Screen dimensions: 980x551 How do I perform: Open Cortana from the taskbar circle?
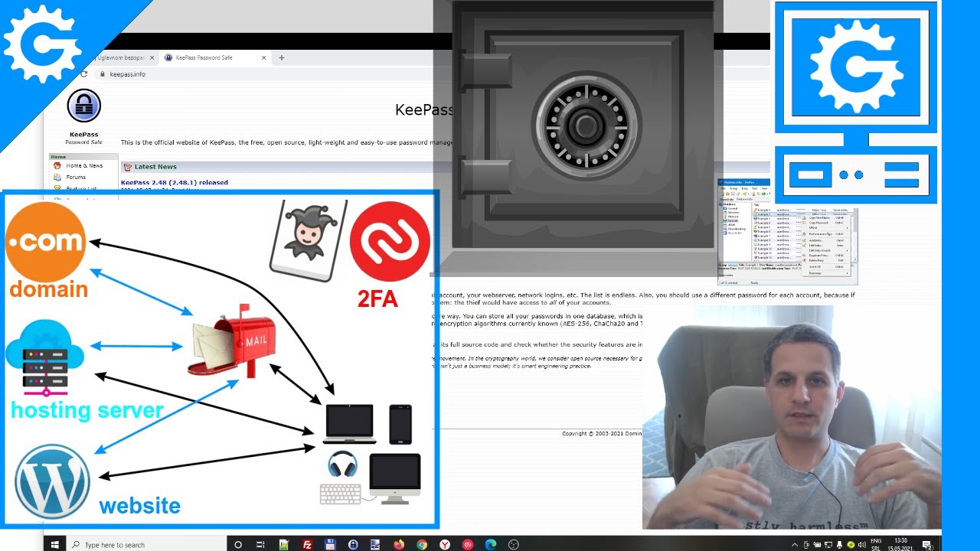click(238, 544)
